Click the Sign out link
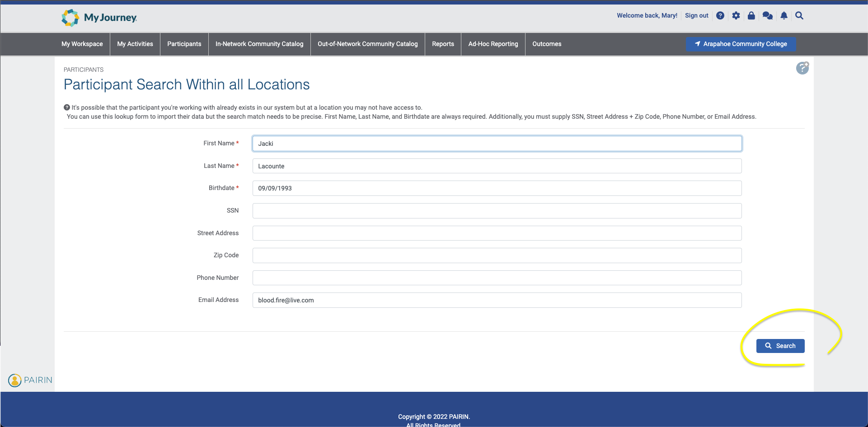The width and height of the screenshot is (868, 427). (696, 16)
